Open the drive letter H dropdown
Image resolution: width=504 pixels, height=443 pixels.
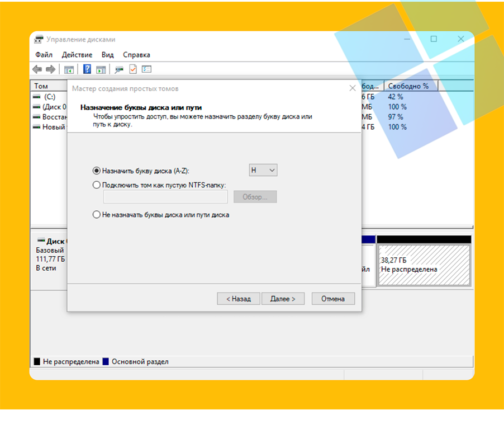(263, 170)
